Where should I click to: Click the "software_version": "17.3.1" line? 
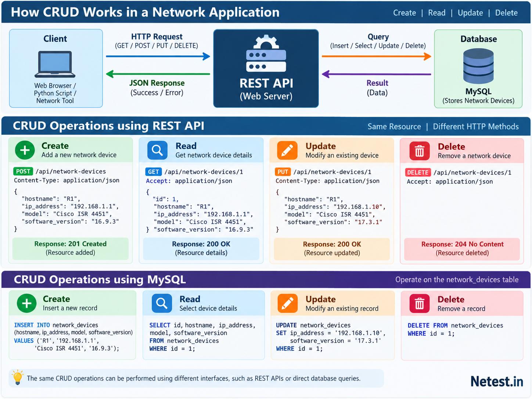(x=333, y=222)
